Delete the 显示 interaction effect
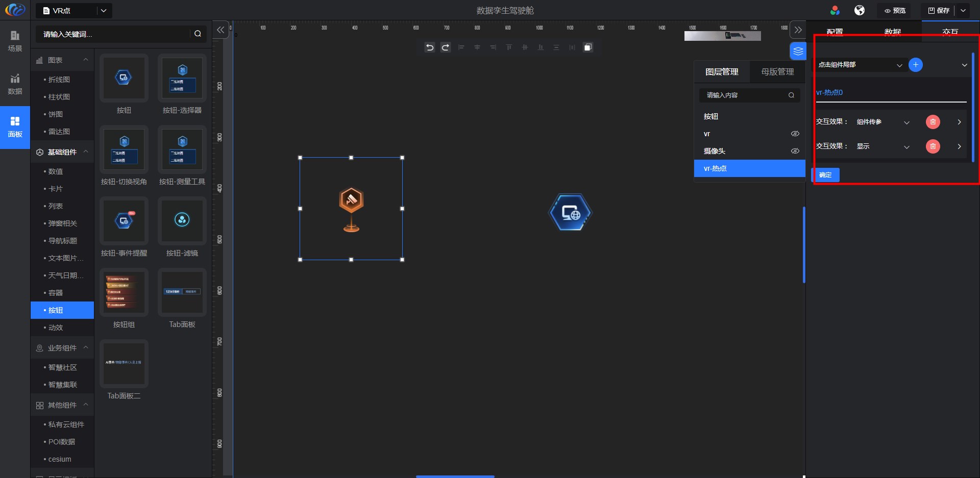 [933, 146]
